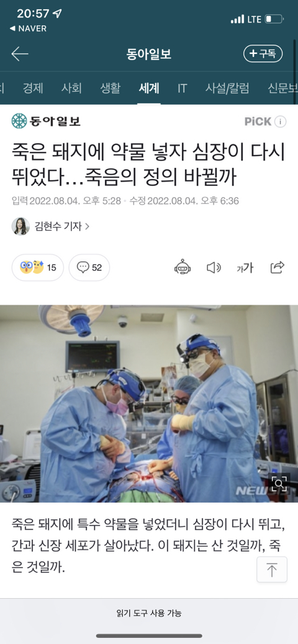Tap the scroll-to-top arrow button

click(272, 570)
